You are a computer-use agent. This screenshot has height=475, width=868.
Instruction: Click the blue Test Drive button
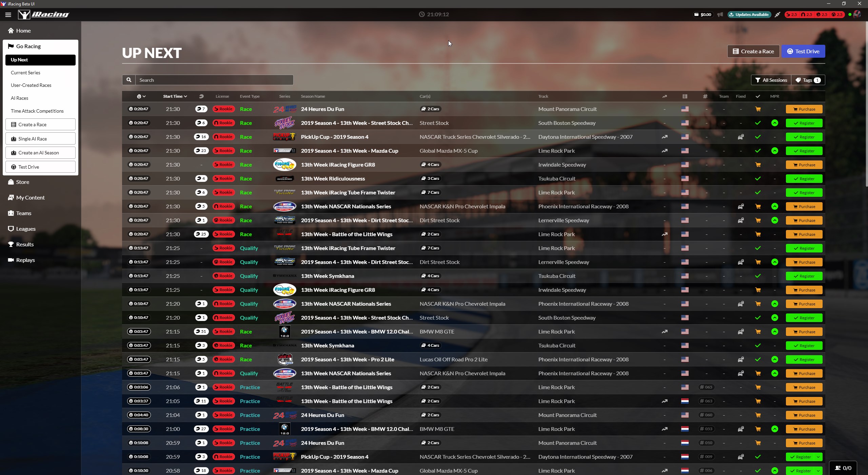point(803,51)
